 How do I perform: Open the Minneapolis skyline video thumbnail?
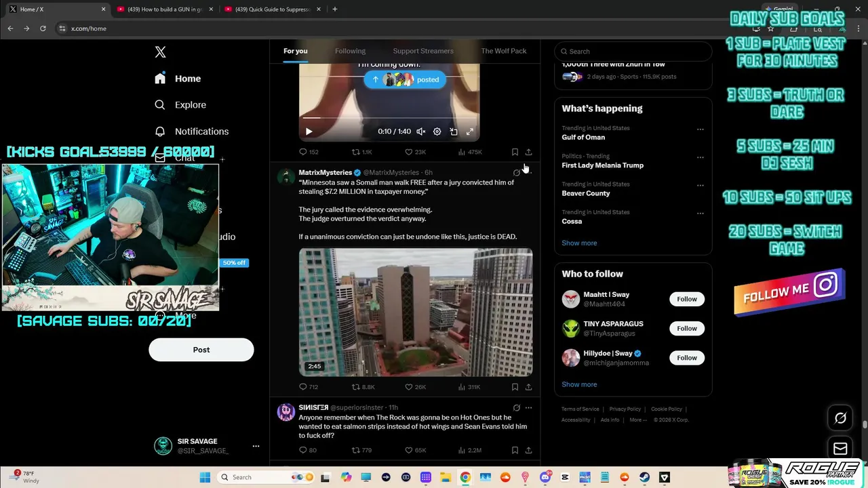click(x=416, y=312)
